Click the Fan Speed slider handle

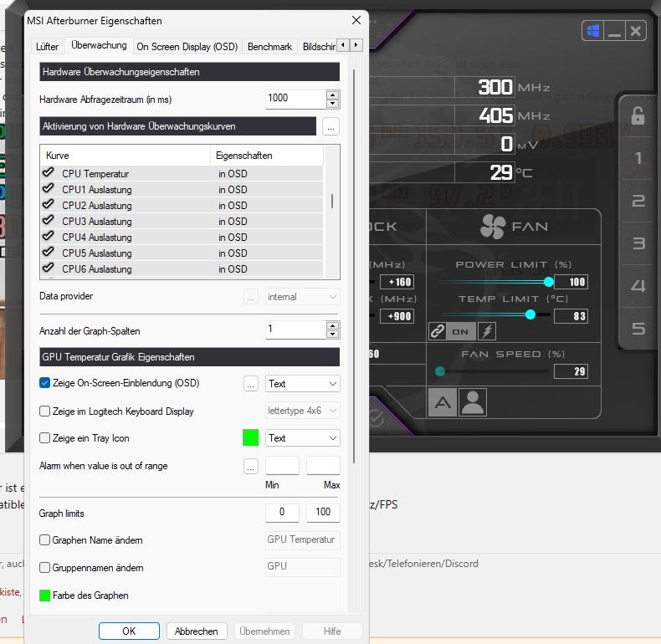coord(439,371)
